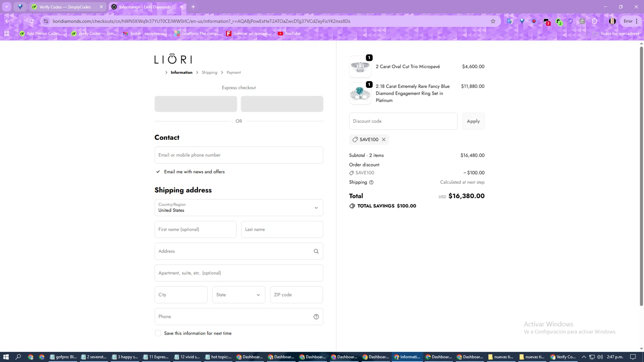Image resolution: width=644 pixels, height=362 pixels.
Task: Open hot topic taskbar notepad window
Action: [x=219, y=357]
